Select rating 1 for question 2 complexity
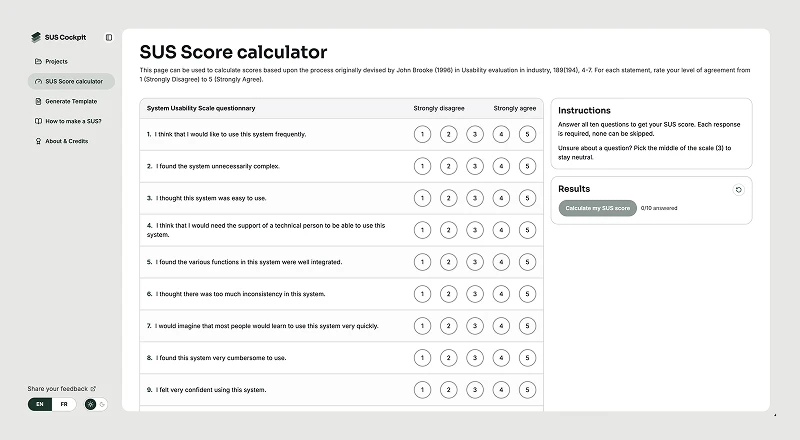 point(422,166)
